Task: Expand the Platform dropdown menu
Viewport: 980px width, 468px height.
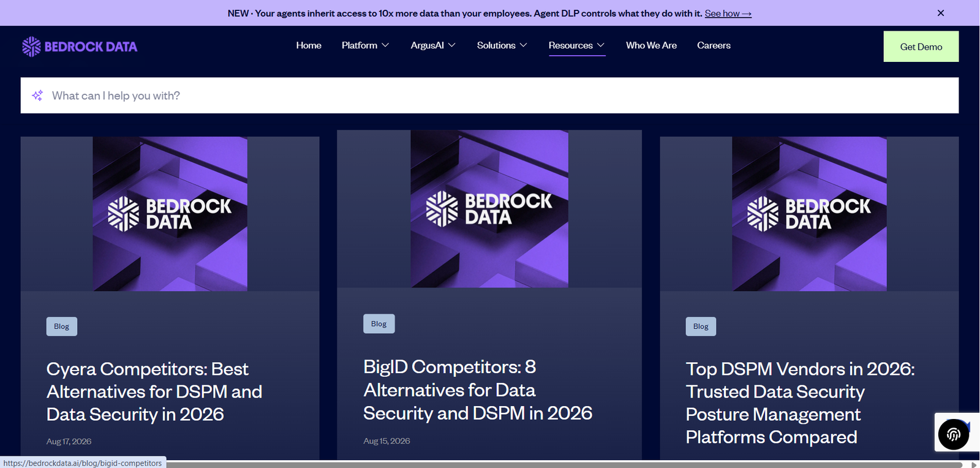Action: tap(365, 45)
